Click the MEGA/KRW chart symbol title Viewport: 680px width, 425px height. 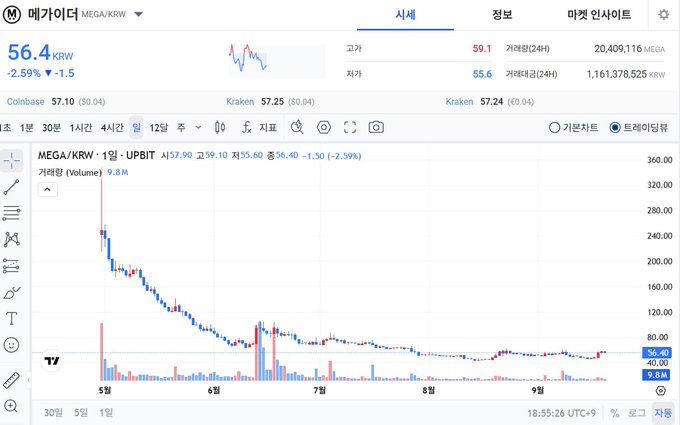[x=96, y=155]
